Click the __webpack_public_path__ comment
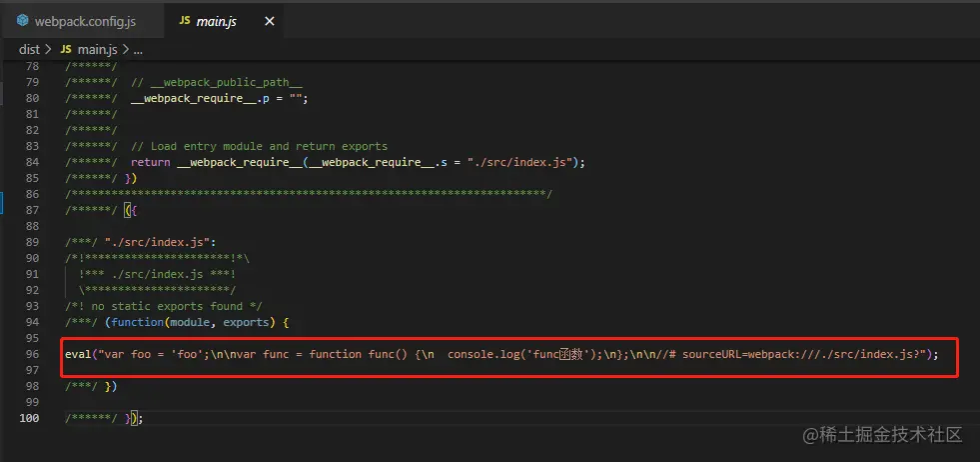Viewport: 980px width, 462px height. pos(217,82)
